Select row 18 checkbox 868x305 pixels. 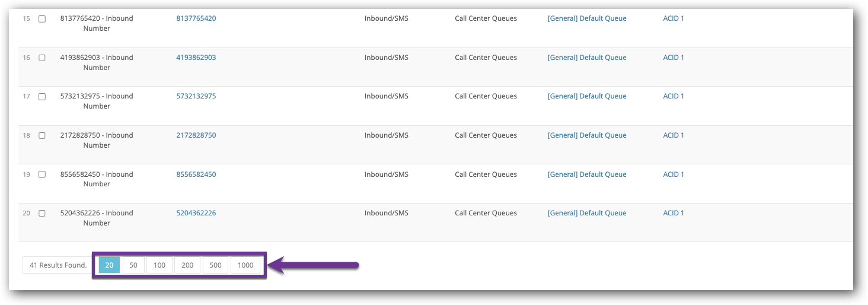(x=42, y=136)
